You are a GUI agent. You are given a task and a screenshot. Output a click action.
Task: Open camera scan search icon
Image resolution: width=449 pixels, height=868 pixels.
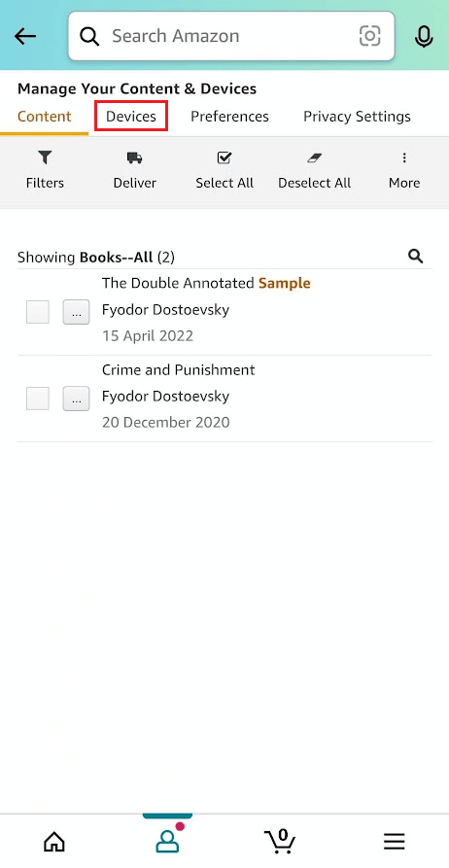coord(370,37)
